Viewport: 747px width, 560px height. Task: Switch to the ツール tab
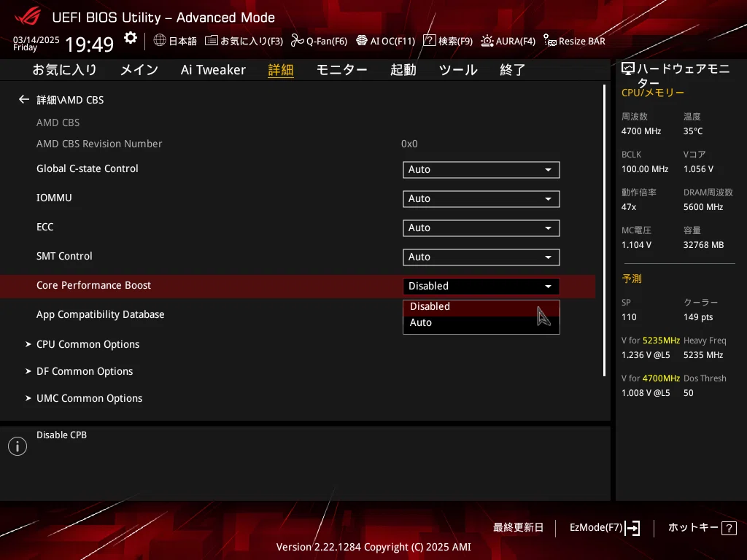tap(458, 70)
